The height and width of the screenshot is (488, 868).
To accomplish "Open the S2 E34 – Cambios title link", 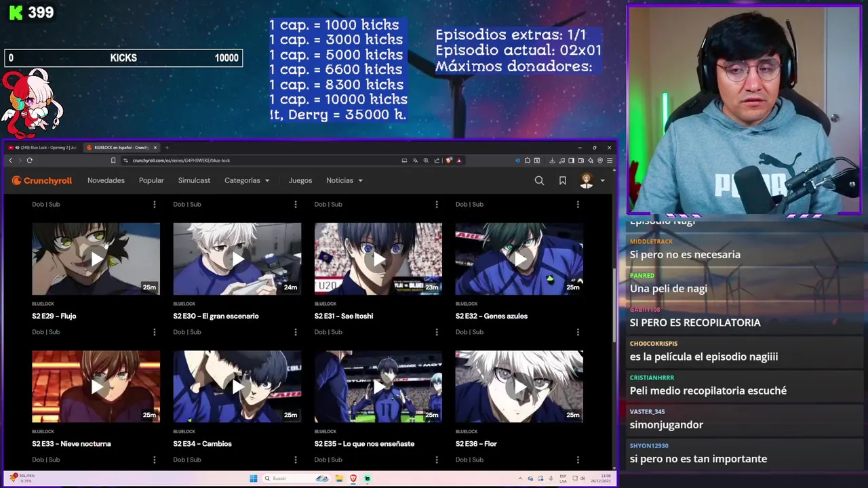I will coord(202,444).
